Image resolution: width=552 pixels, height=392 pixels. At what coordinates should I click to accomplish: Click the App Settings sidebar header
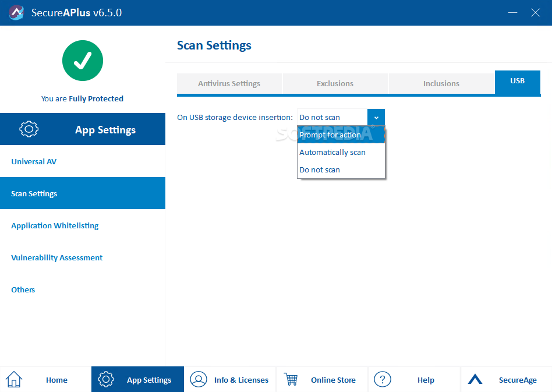click(82, 129)
